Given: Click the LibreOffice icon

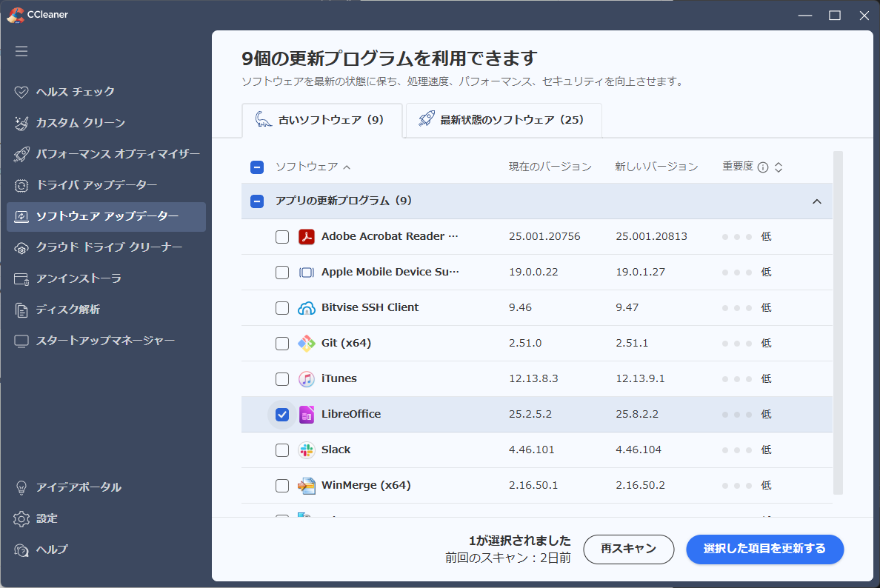Looking at the screenshot, I should pyautogui.click(x=306, y=414).
